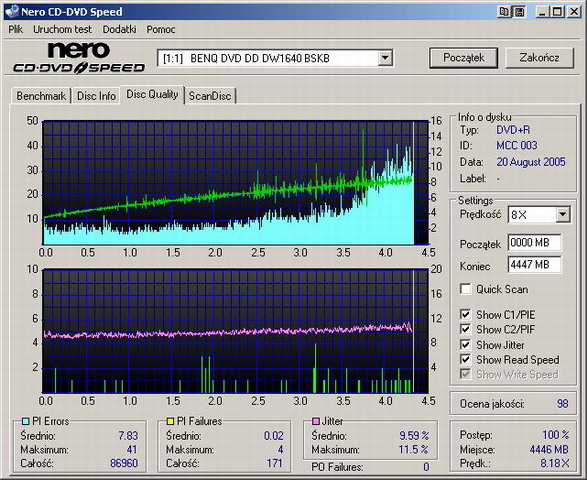
Task: Click the Nero CD-DVD Speed logo
Action: click(x=79, y=58)
